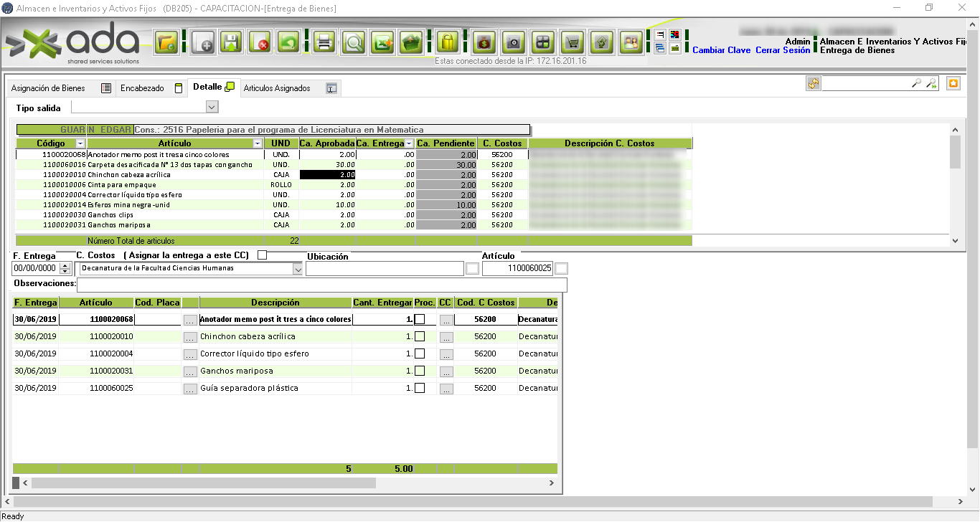The width and height of the screenshot is (980, 522).
Task: Click the Cerrar Sesión link
Action: 783,50
